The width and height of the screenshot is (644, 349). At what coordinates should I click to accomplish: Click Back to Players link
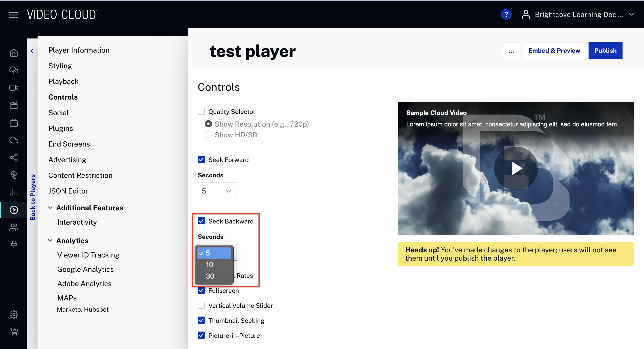click(x=32, y=197)
